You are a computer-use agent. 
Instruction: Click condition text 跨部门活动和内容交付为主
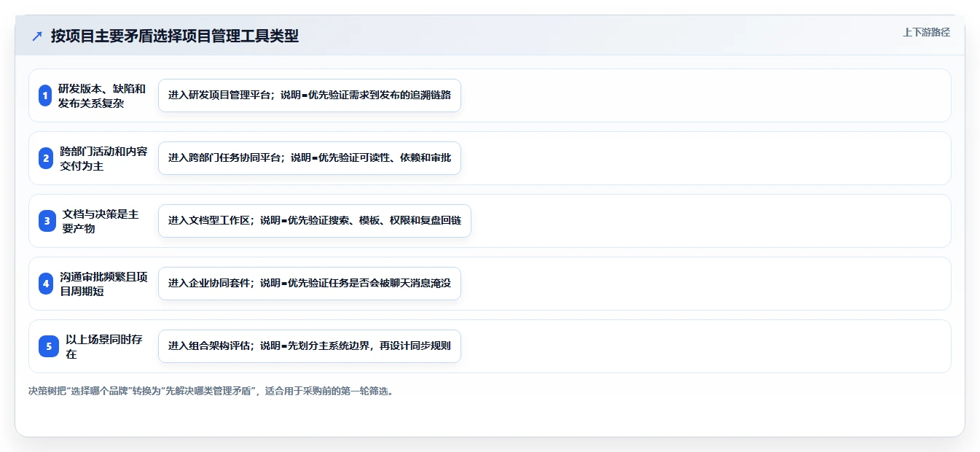tap(103, 158)
